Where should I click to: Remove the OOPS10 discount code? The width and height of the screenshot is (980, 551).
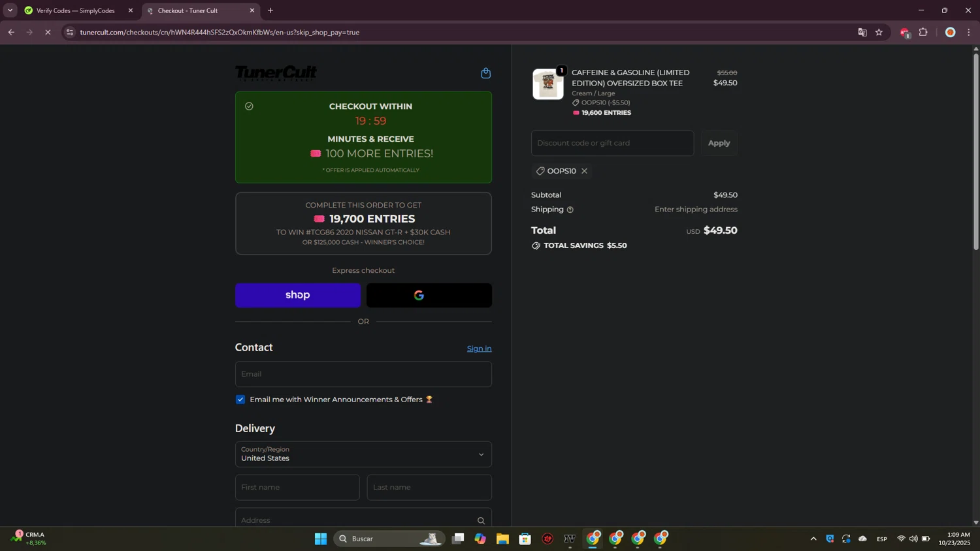584,171
